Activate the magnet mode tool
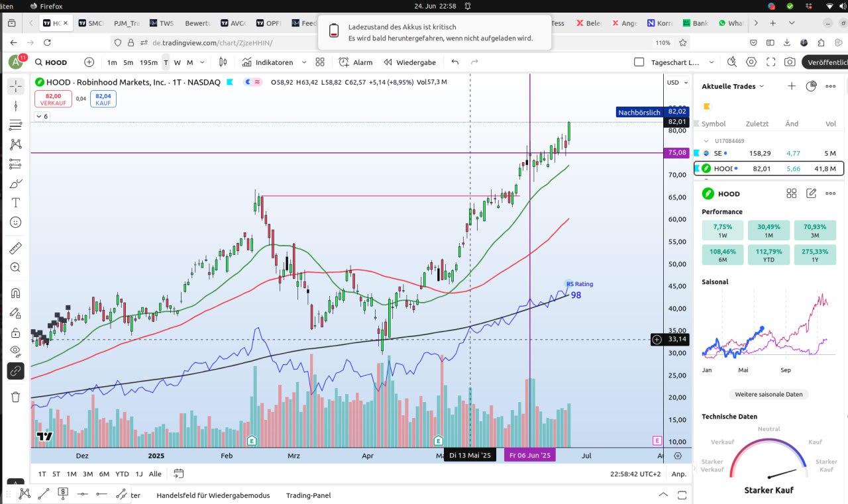The height and width of the screenshot is (504, 848). click(x=16, y=293)
